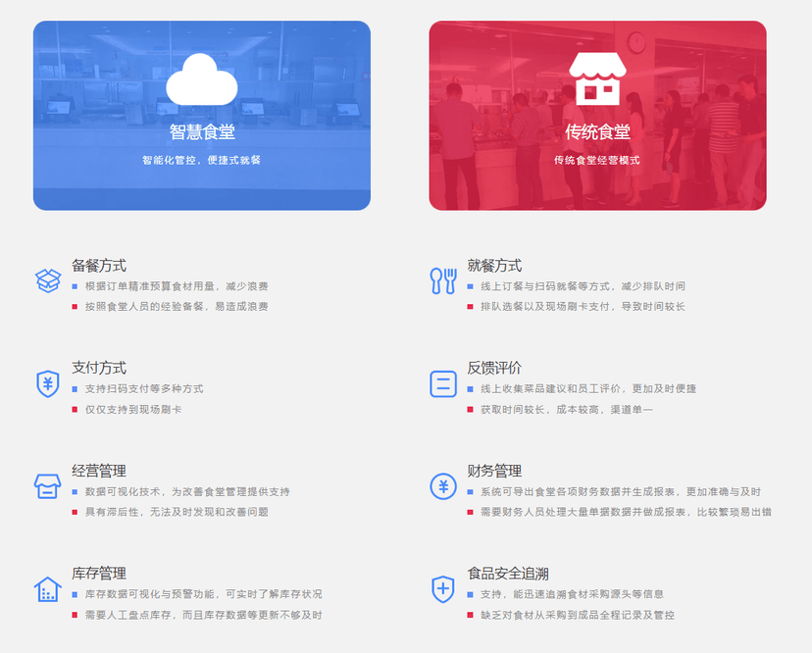Click the line 获取时间较长，成本较高，渠道单一
812x653 pixels.
(x=567, y=410)
